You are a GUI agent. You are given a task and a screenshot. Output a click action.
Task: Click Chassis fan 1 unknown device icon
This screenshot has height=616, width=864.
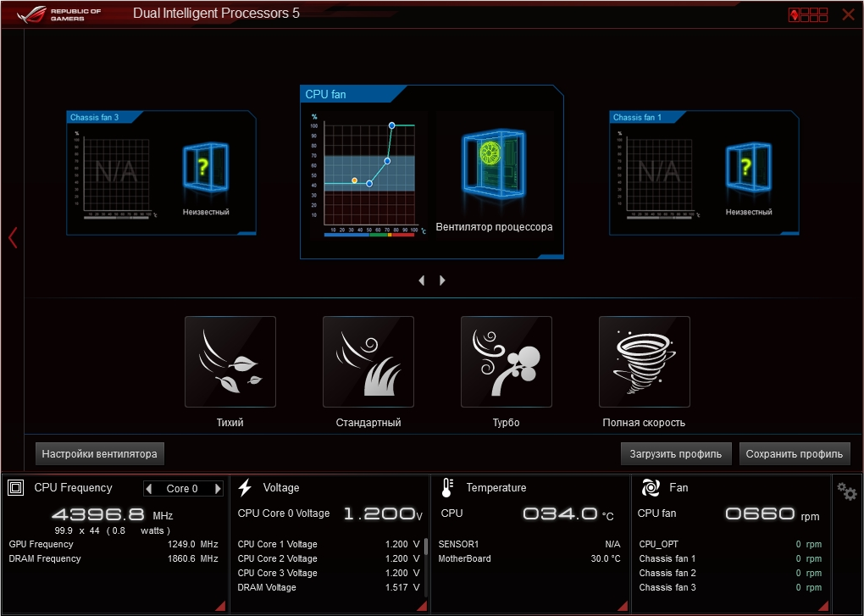point(748,167)
